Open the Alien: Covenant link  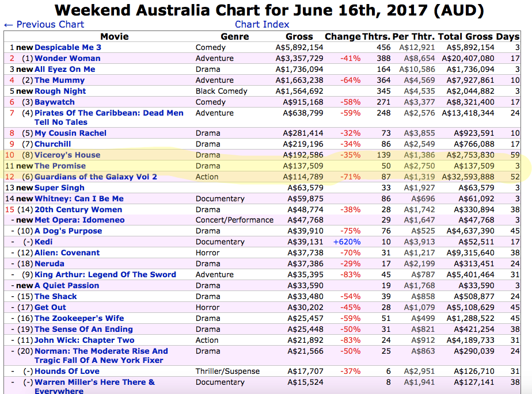tap(67, 253)
